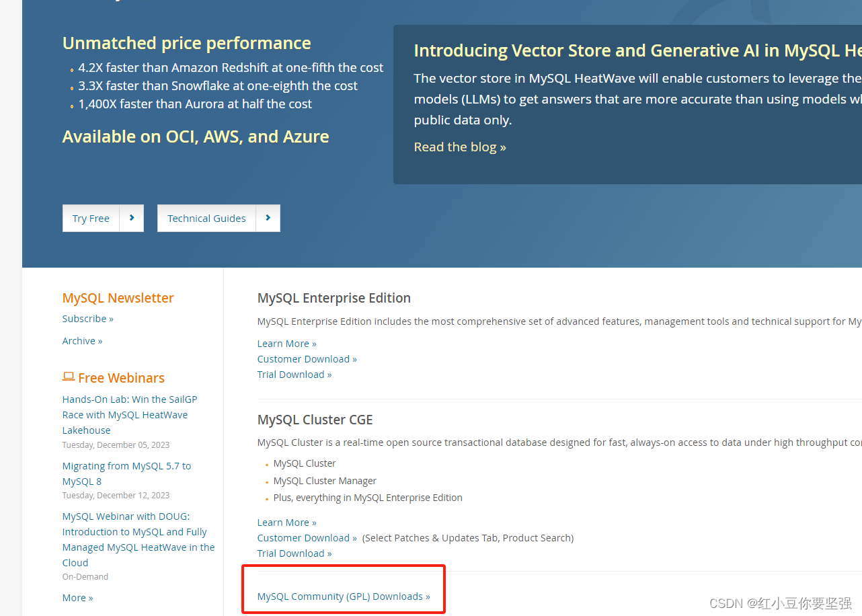Viewport: 862px width, 616px height.
Task: Open MySQL Community (GPL) Downloads link
Action: 344,596
